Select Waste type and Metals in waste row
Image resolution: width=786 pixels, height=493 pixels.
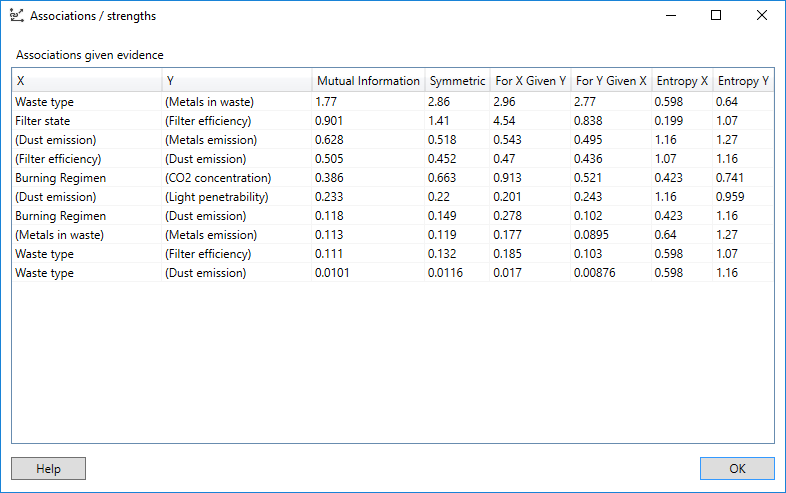[x=45, y=102]
